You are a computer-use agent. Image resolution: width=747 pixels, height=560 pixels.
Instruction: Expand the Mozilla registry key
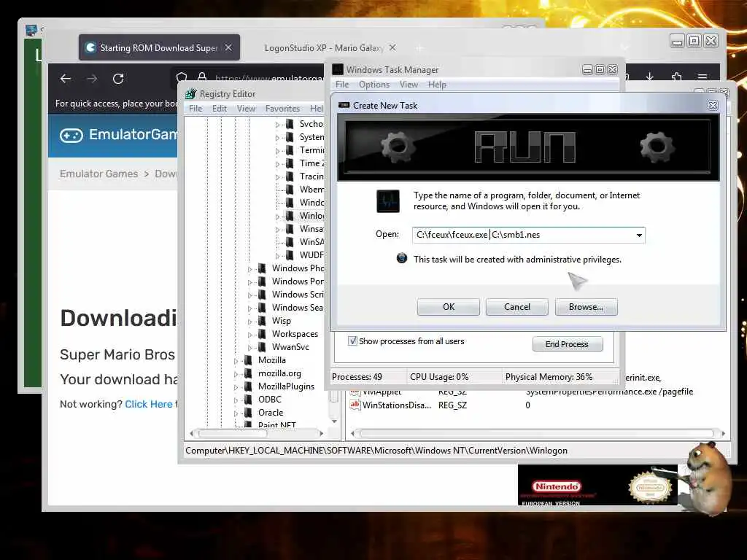pos(236,361)
